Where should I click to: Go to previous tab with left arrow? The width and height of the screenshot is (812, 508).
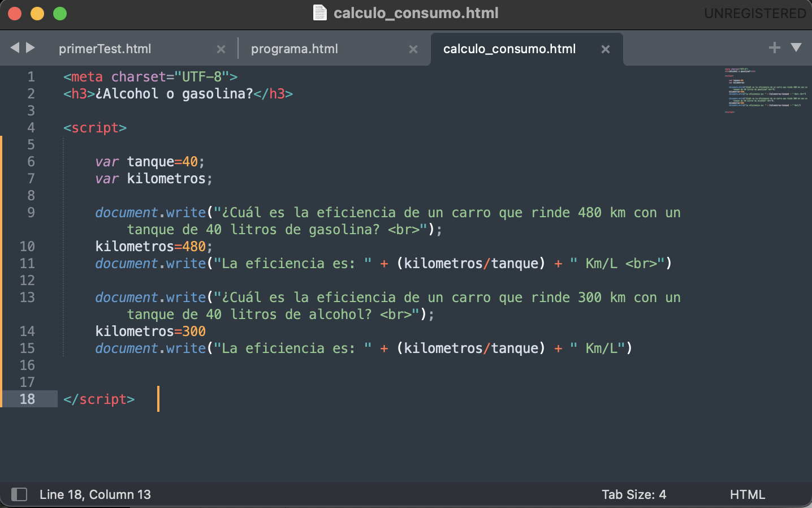coord(15,48)
